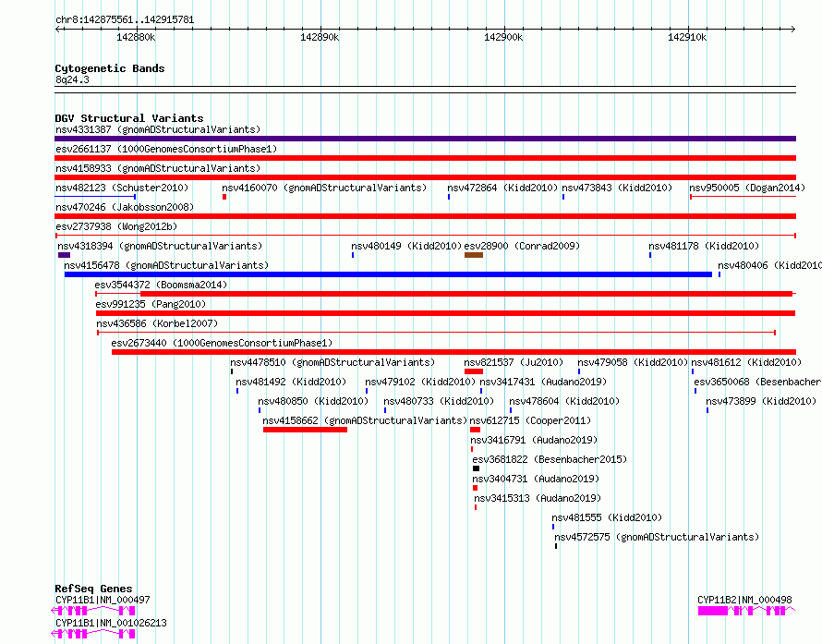Image resolution: width=822 pixels, height=644 pixels.
Task: Click the nsv4331387 purple variant bar
Action: [x=425, y=139]
